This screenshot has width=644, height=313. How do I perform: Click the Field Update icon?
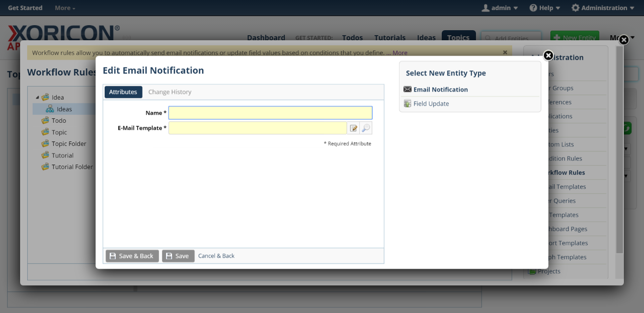coord(408,104)
